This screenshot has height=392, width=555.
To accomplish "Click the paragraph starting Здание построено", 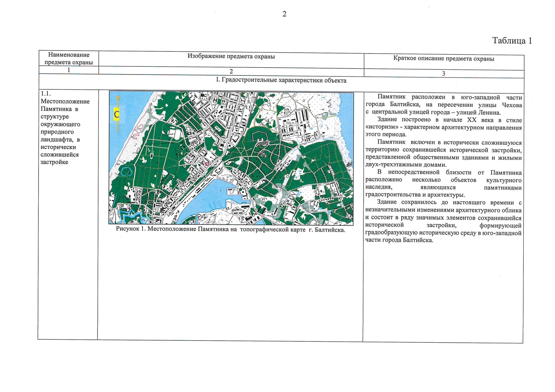I will click(443, 127).
